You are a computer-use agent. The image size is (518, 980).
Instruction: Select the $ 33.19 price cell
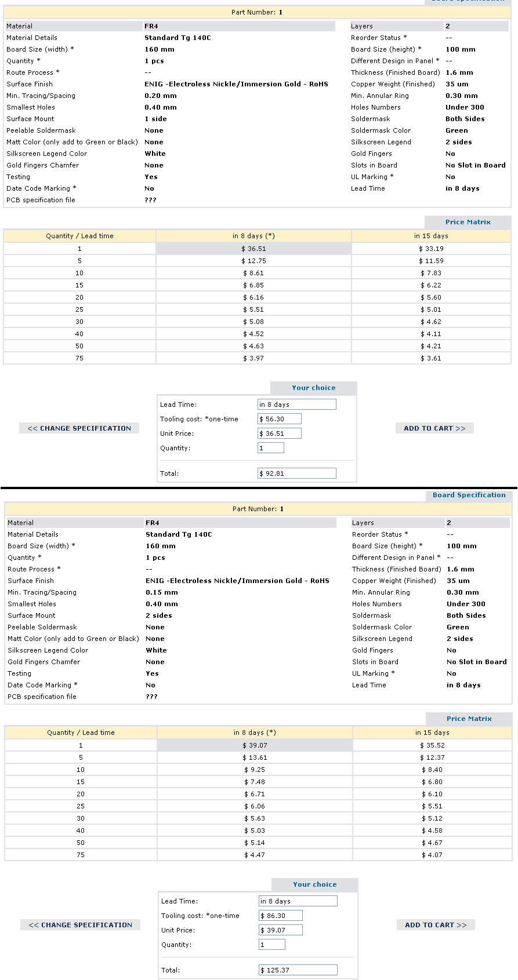click(x=431, y=249)
